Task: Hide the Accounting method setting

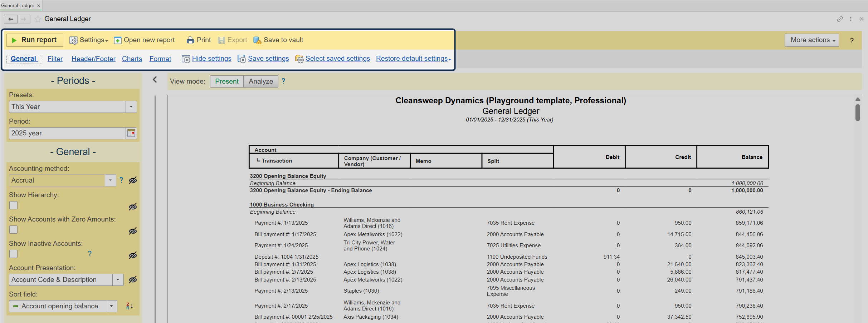Action: (x=133, y=180)
